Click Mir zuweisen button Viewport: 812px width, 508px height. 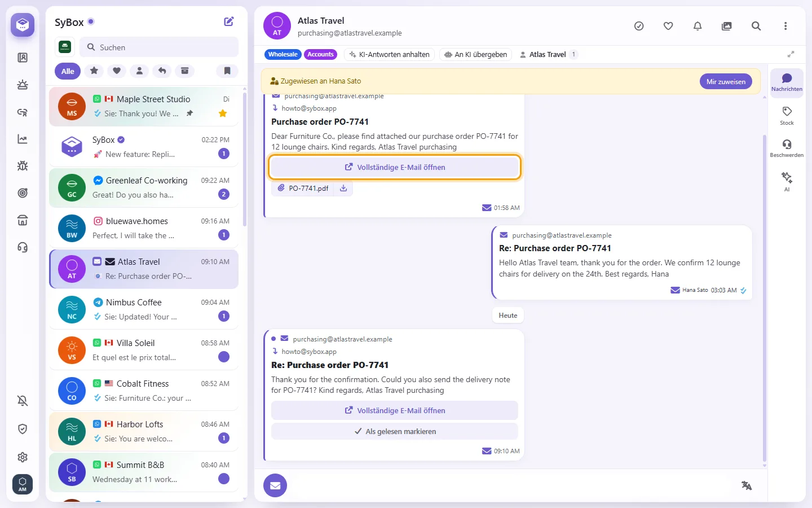726,81
